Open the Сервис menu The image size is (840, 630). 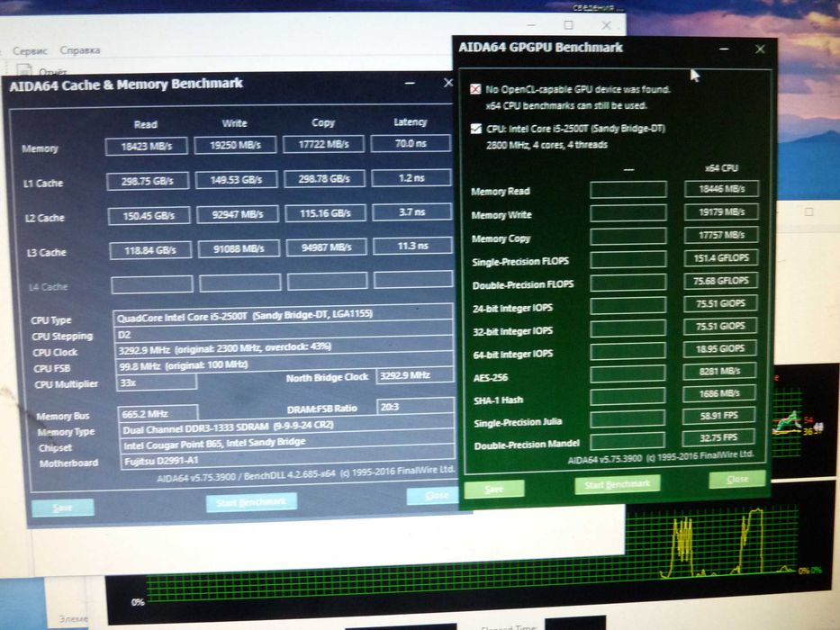coord(30,51)
